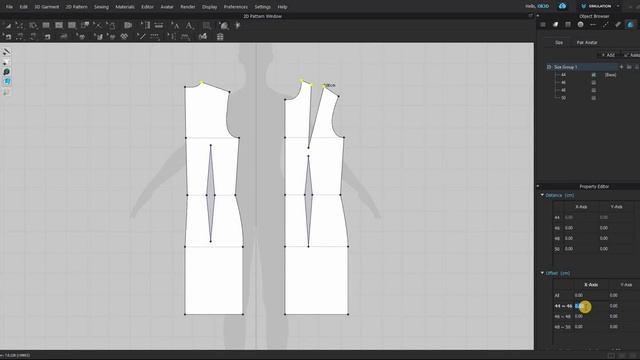Open the 3D Garment menu
Screen dimensions: 640x360
47,7
